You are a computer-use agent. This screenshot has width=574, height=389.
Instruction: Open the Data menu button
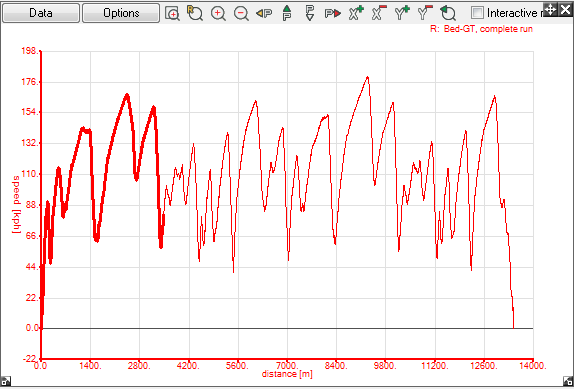click(x=41, y=13)
